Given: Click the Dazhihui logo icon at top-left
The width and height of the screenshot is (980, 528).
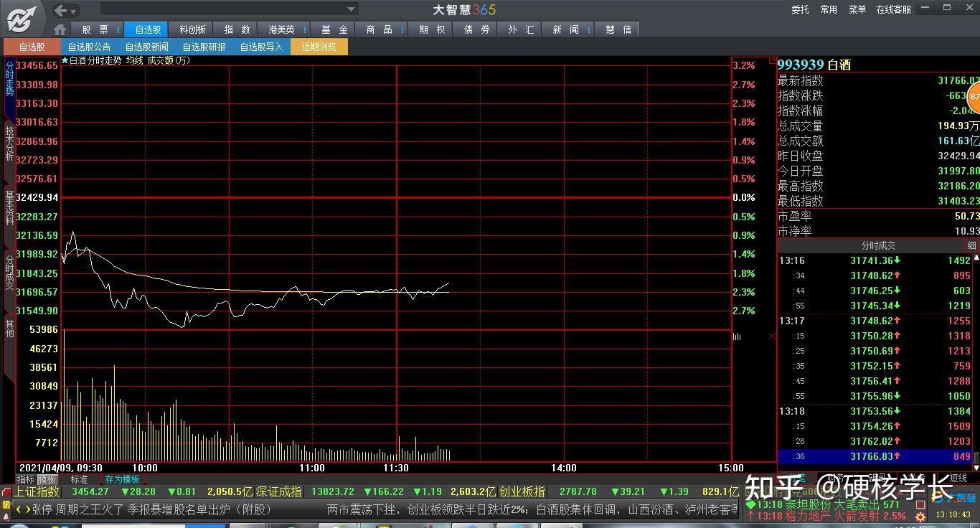Looking at the screenshot, I should point(22,18).
